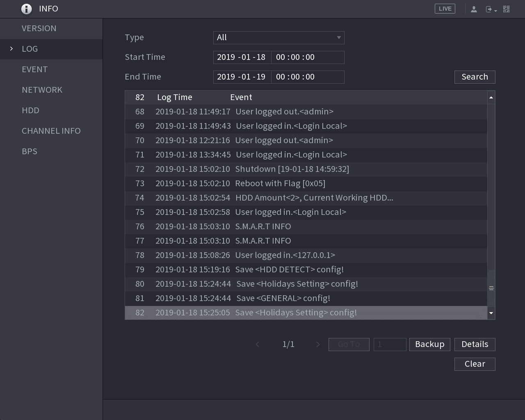Click the Log Time column header
Viewport: 525px width, 420px height.
(175, 98)
